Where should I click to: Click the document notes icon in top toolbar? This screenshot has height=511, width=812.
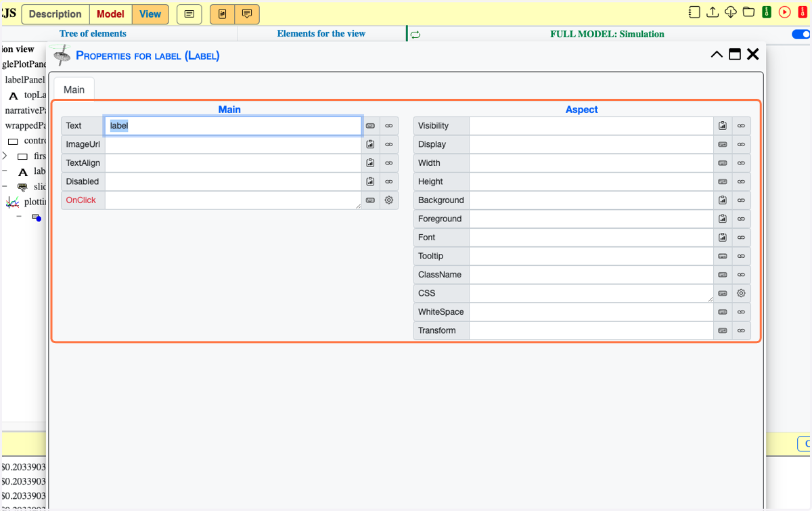pos(222,14)
